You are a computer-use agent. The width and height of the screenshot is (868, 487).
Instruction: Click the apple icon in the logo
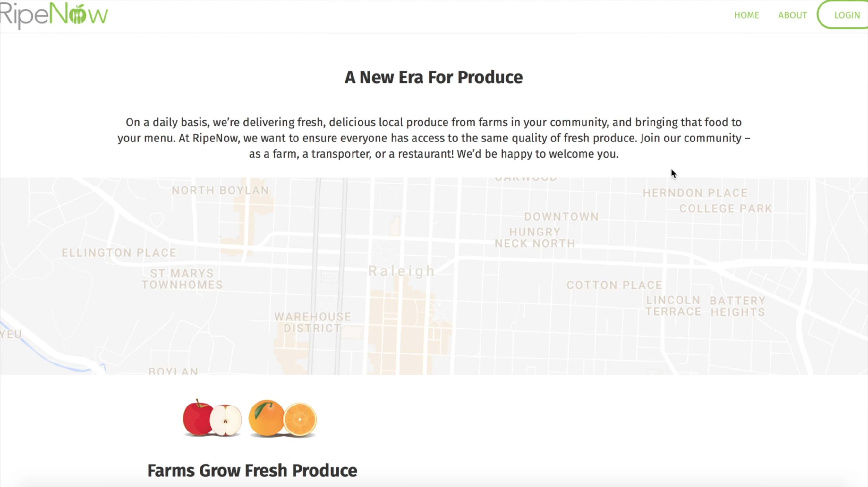pos(77,15)
